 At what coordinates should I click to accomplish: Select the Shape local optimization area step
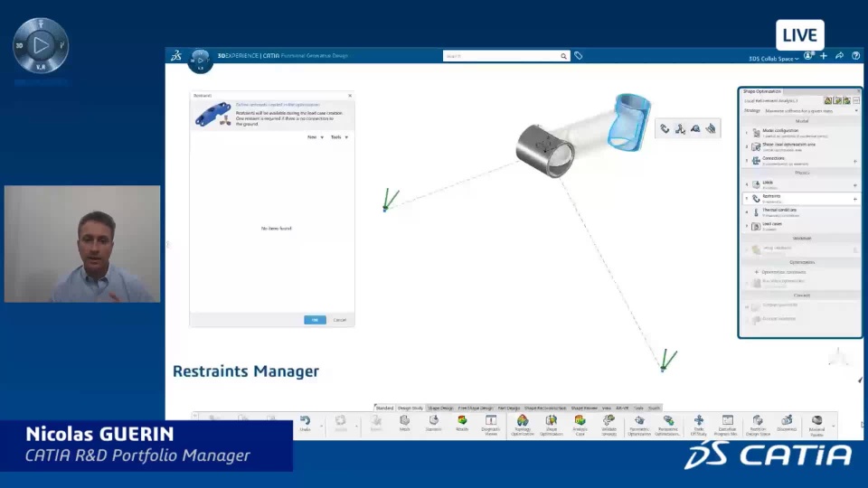(x=800, y=146)
